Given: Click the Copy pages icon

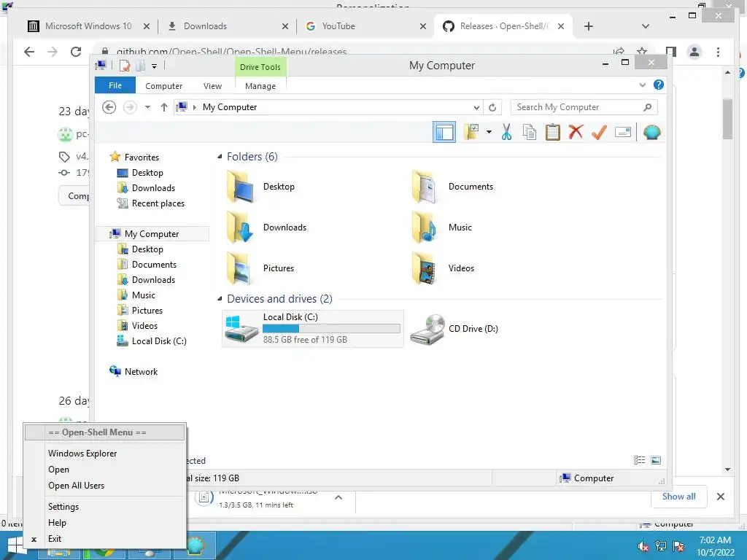Looking at the screenshot, I should point(530,132).
